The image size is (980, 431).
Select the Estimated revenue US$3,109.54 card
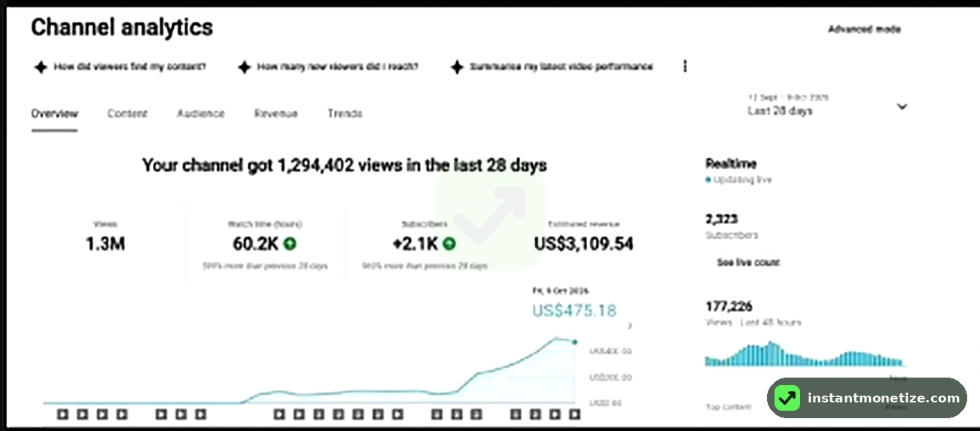point(584,244)
